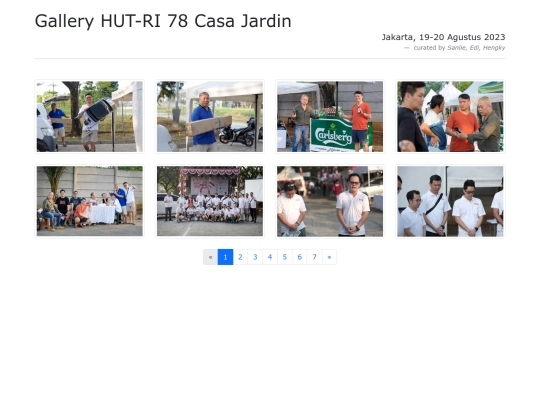Open photo of men in white polo shirts in a row
540x405 pixels.
point(450,201)
